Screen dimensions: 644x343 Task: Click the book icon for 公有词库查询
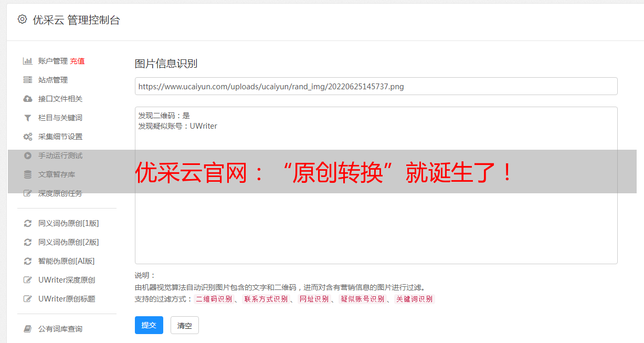(x=28, y=329)
